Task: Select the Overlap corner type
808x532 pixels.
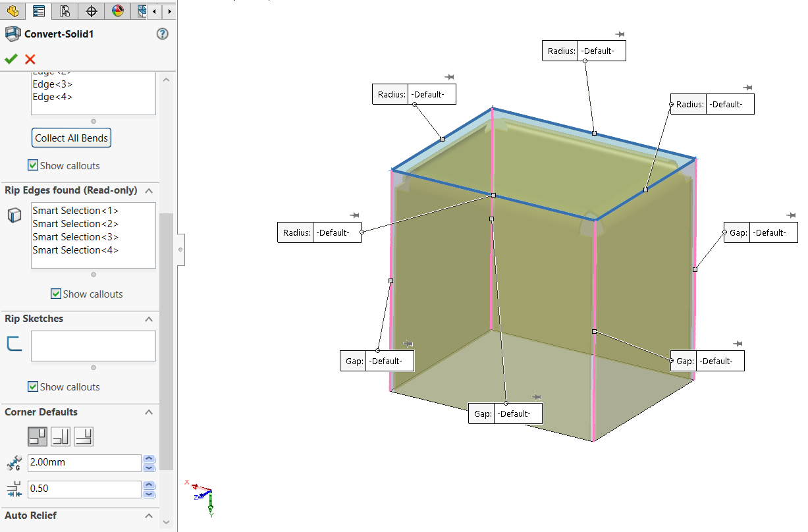Action: pos(61,436)
